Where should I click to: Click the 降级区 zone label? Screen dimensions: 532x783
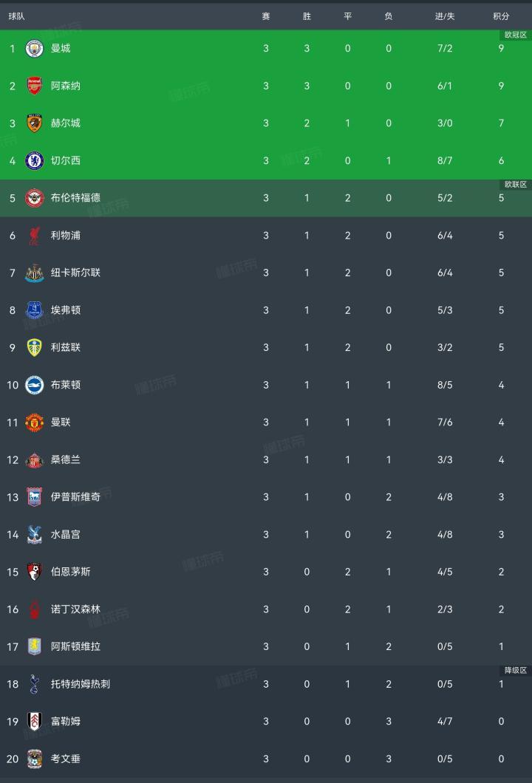(516, 670)
